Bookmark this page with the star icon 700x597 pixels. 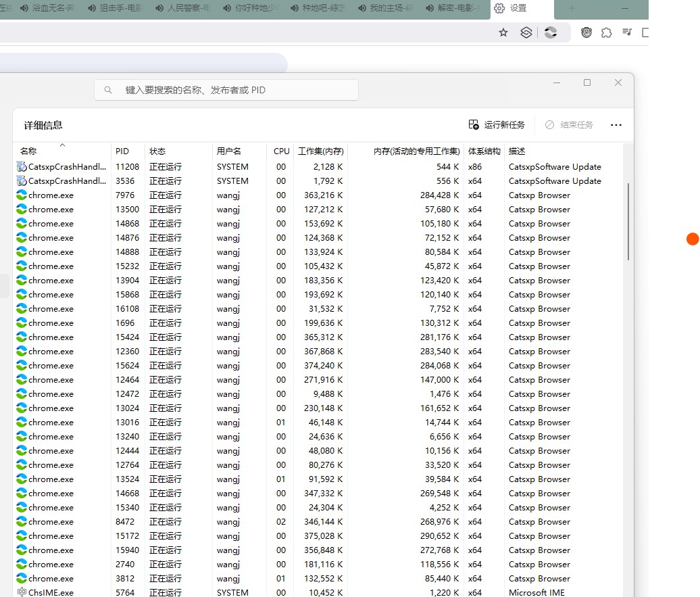[503, 32]
